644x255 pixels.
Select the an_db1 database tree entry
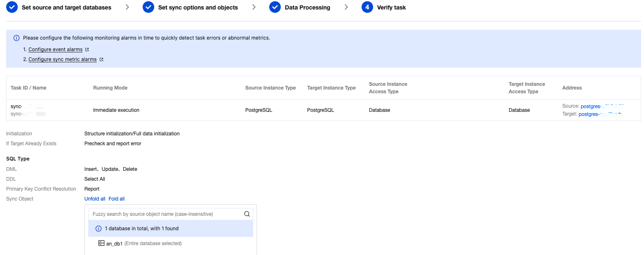[x=115, y=243]
